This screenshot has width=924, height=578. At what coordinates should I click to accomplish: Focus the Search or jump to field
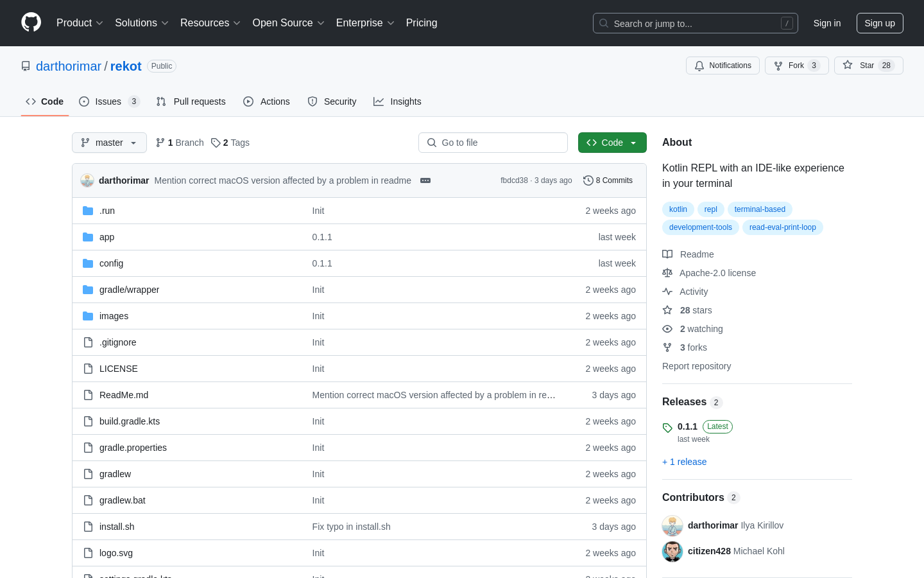pyautogui.click(x=696, y=23)
